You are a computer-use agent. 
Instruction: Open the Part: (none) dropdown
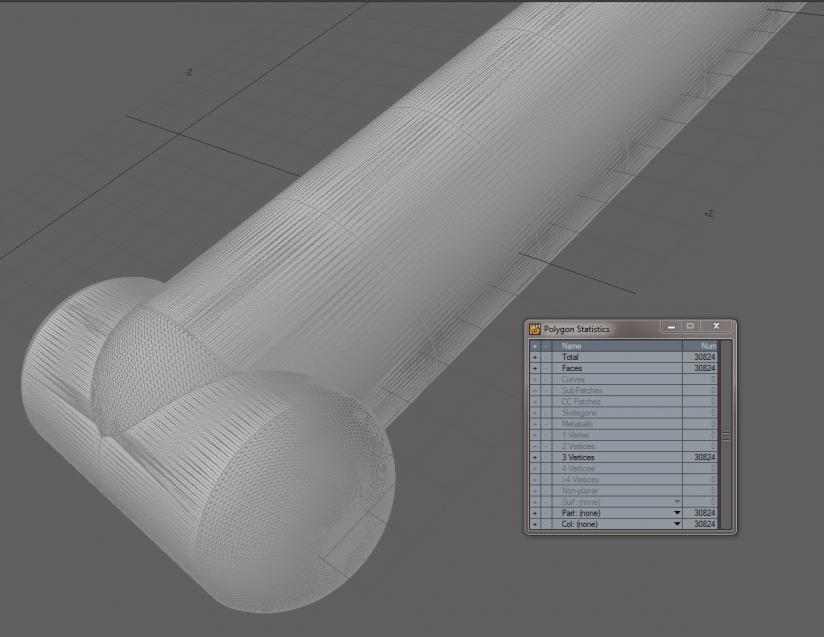676,513
